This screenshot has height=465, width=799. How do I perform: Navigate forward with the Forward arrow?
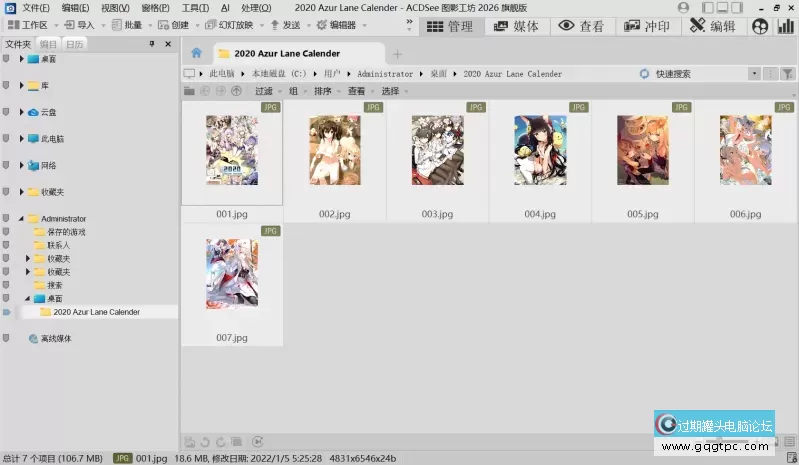(220, 91)
